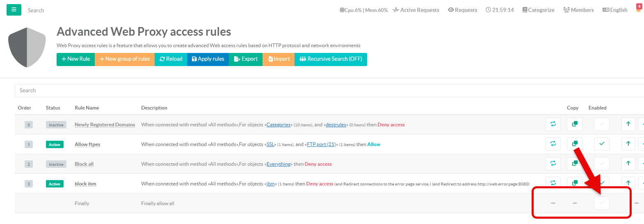The image size is (644, 224).
Task: Open the English language dropdown
Action: (615, 10)
